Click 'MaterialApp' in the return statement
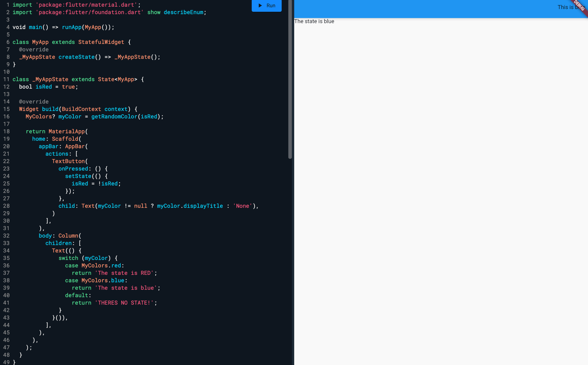The width and height of the screenshot is (588, 365). [67, 132]
